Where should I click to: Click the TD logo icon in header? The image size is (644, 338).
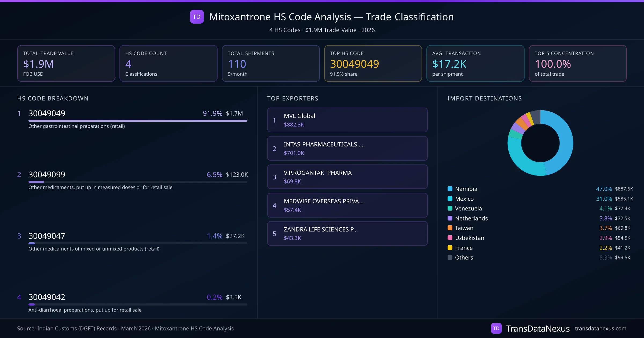pos(197,17)
